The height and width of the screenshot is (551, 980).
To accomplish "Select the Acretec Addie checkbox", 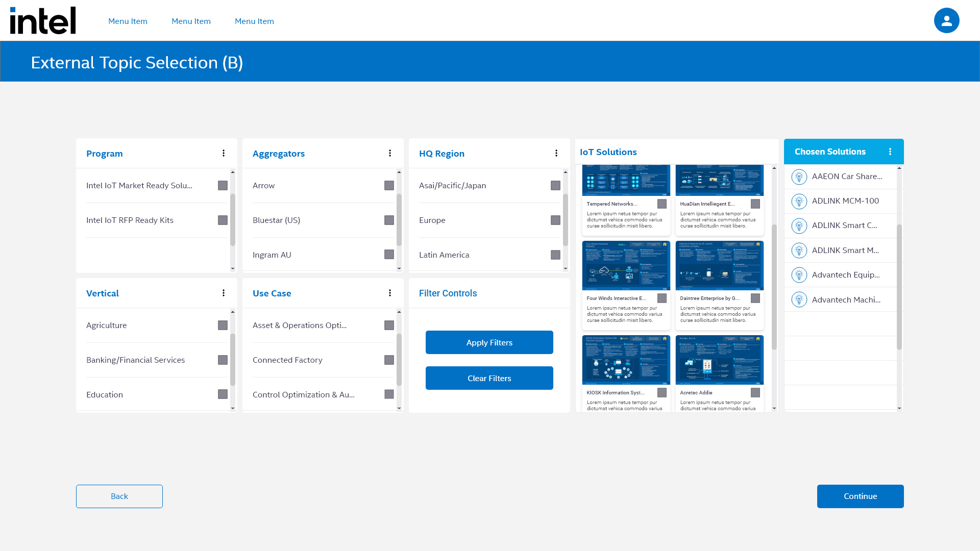I will click(x=755, y=392).
